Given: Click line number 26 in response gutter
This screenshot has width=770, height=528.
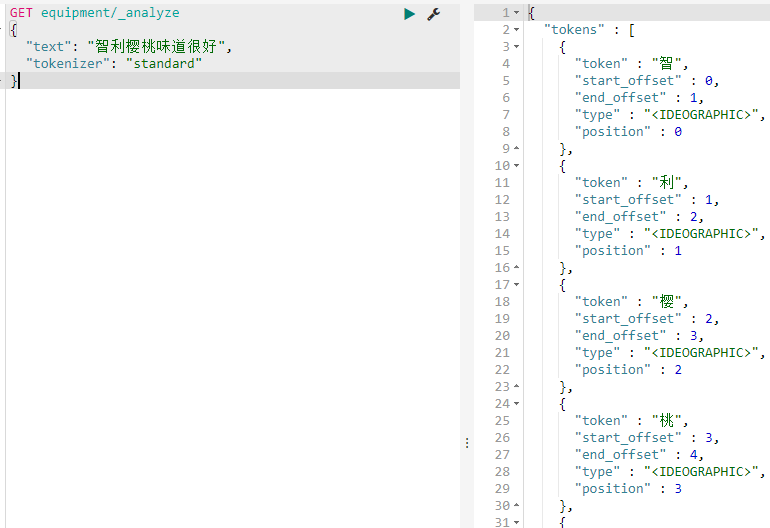Looking at the screenshot, I should pos(502,438).
